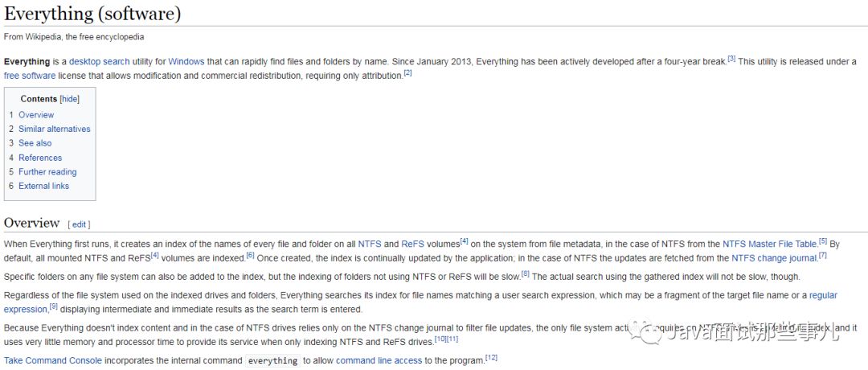868x370 pixels.
Task: Open citation [4] in 'mounted NTFS and ReFS'
Action: point(156,254)
